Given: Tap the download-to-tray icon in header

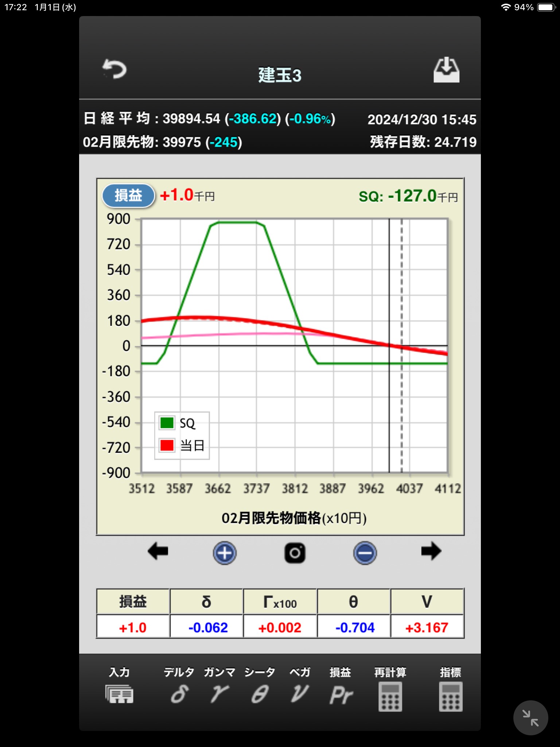Looking at the screenshot, I should 446,70.
